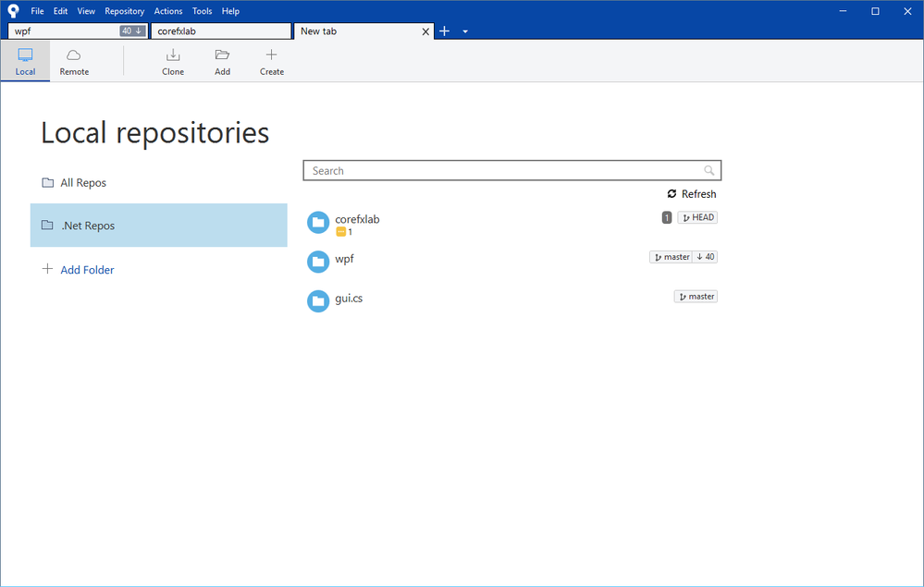This screenshot has height=587, width=924.
Task: Open the Clone repository option
Action: click(x=173, y=61)
